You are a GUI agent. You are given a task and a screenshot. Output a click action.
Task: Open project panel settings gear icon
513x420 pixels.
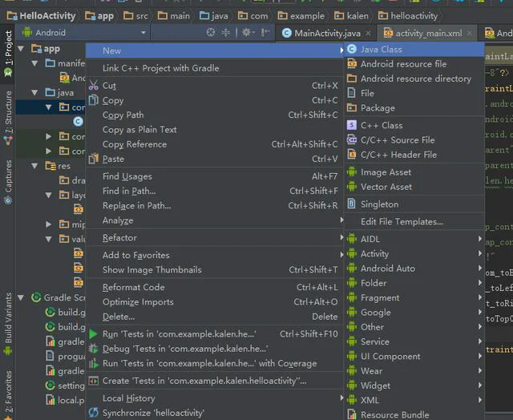(248, 32)
